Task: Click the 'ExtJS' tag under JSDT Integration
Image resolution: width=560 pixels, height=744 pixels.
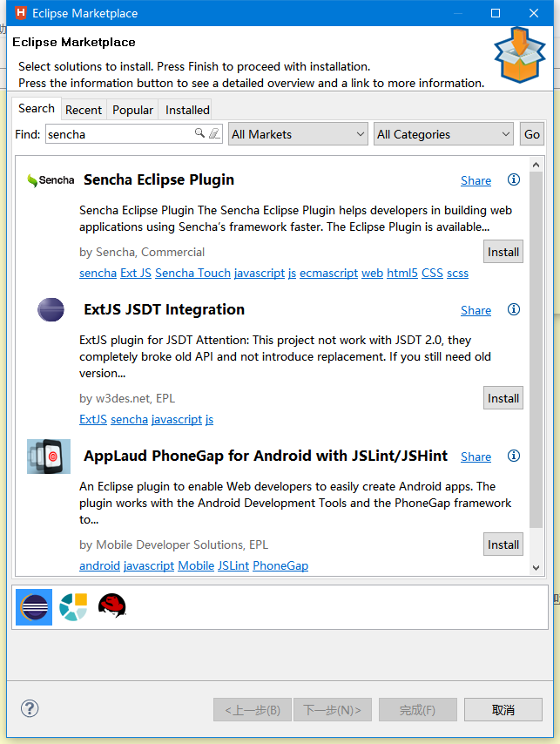Action: (x=93, y=419)
